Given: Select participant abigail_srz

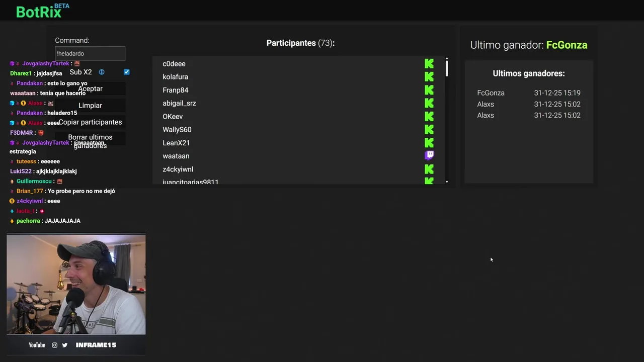Looking at the screenshot, I should pos(179,103).
